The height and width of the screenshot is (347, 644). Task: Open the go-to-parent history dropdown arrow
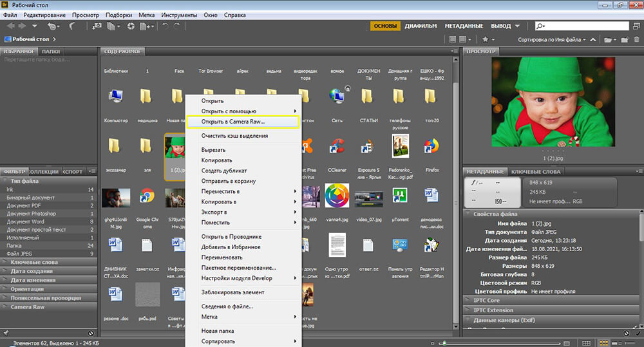pos(35,26)
